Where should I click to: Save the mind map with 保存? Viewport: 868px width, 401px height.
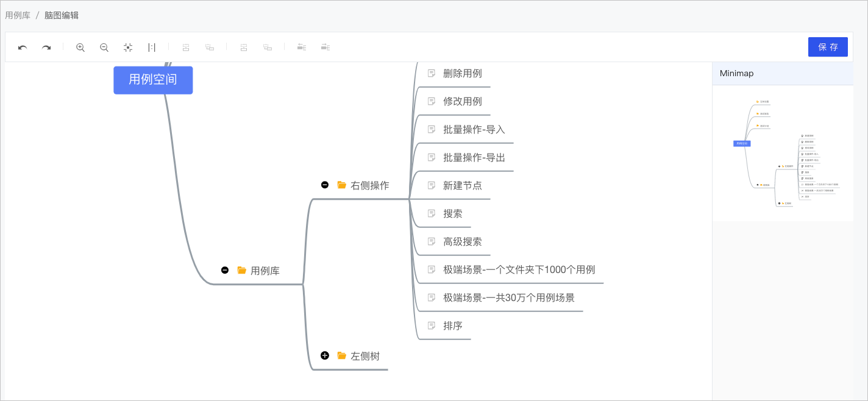coord(828,47)
